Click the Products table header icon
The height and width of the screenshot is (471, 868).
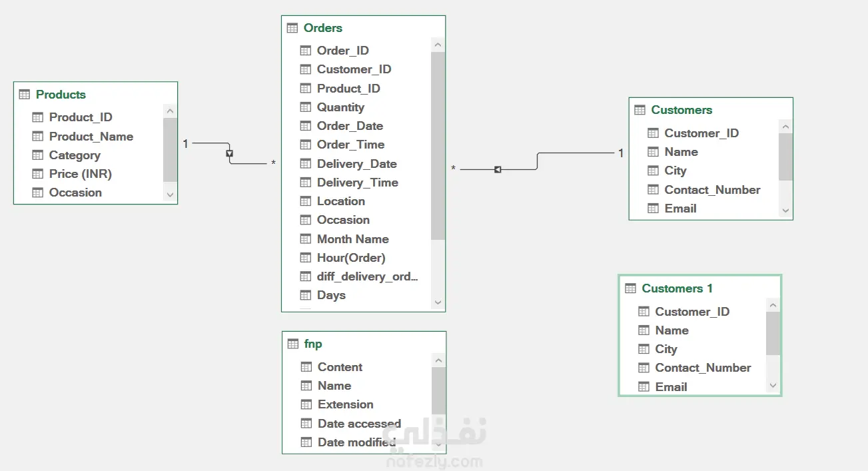tap(25, 95)
